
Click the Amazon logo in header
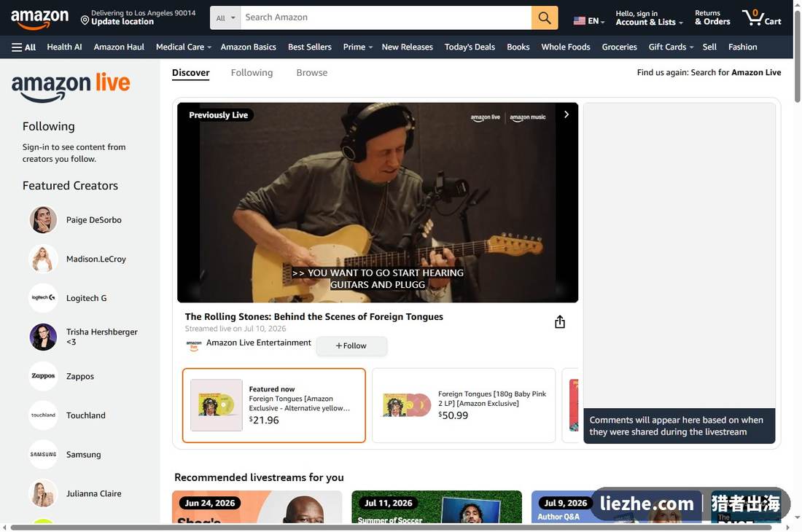[x=39, y=19]
